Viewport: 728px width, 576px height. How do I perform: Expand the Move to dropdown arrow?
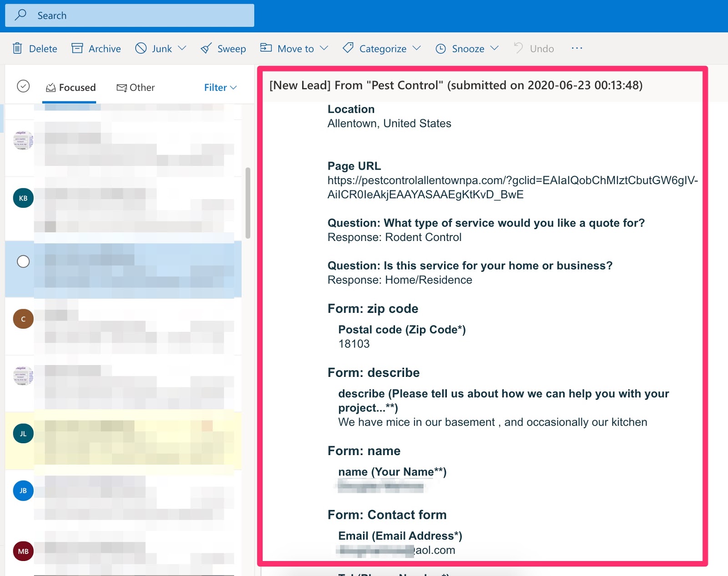(324, 48)
